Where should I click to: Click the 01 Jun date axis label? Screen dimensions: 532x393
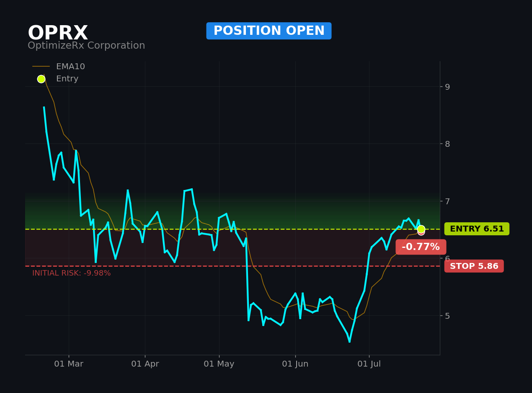[295, 364]
